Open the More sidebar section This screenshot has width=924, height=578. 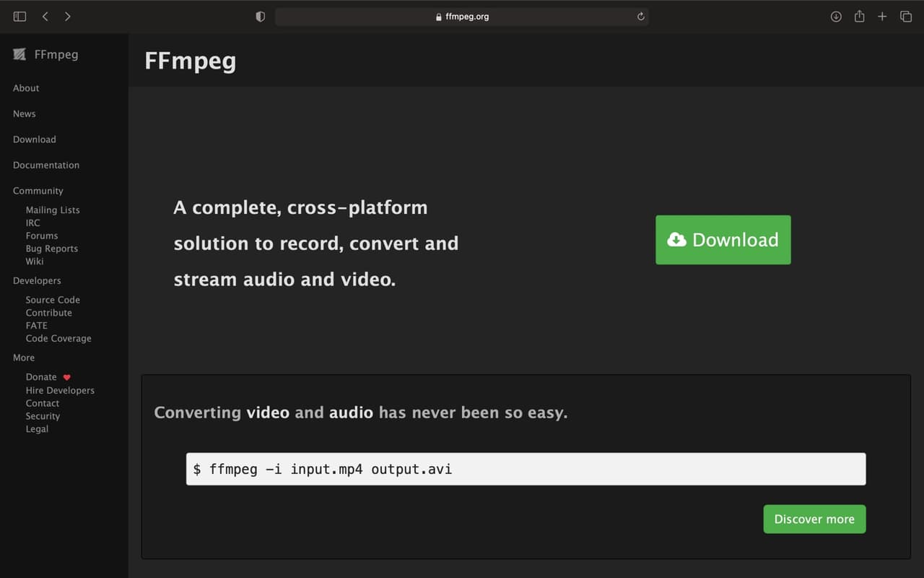pyautogui.click(x=24, y=358)
